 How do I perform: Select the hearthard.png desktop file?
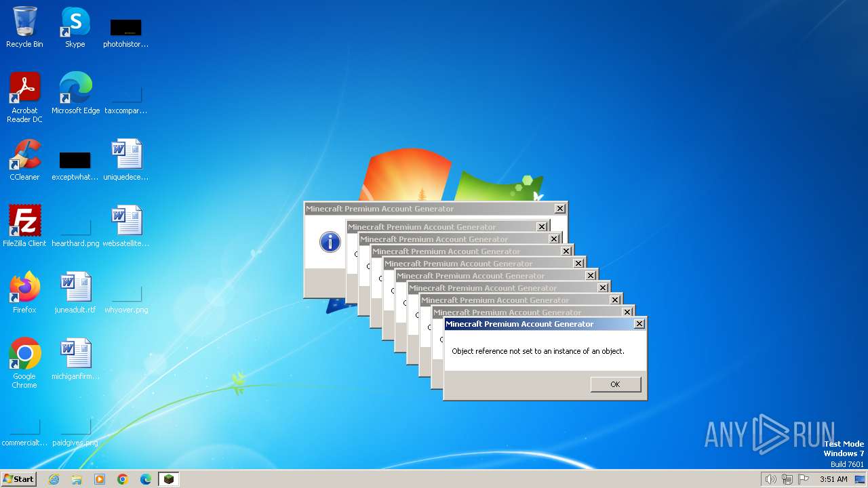(x=75, y=232)
